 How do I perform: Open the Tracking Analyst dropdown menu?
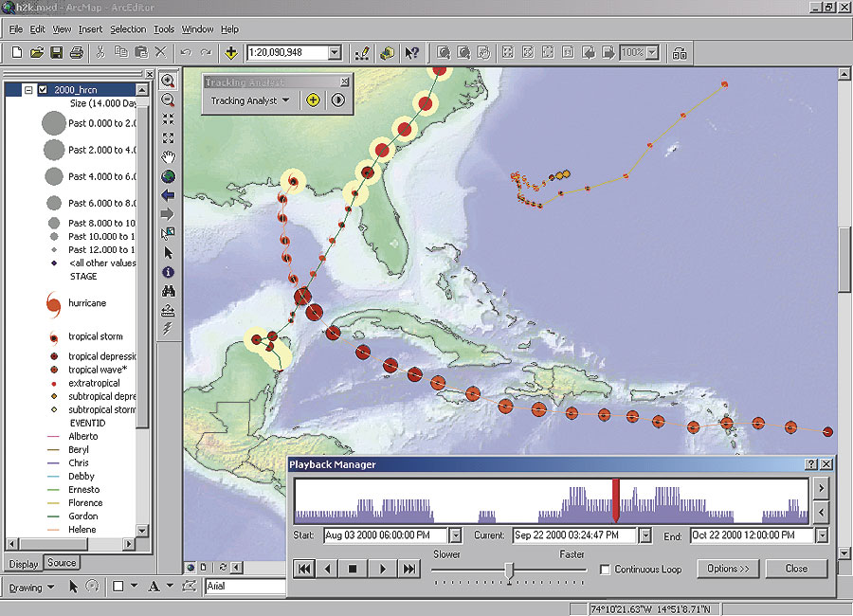pos(249,100)
